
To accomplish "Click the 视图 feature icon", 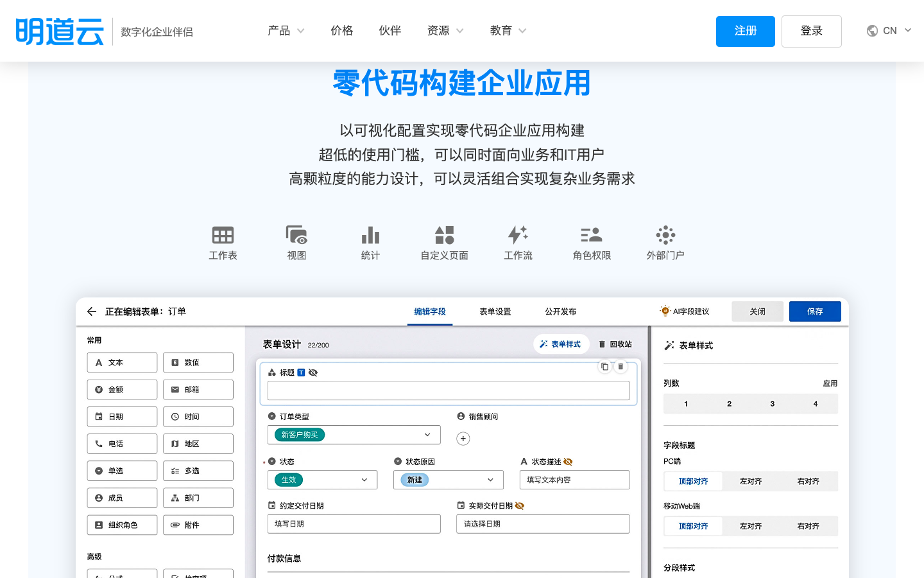I will click(296, 235).
